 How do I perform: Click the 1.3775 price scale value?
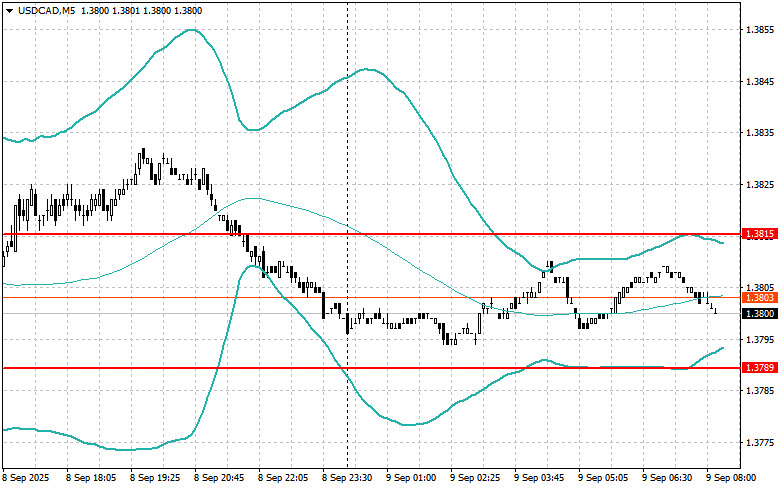click(x=760, y=443)
